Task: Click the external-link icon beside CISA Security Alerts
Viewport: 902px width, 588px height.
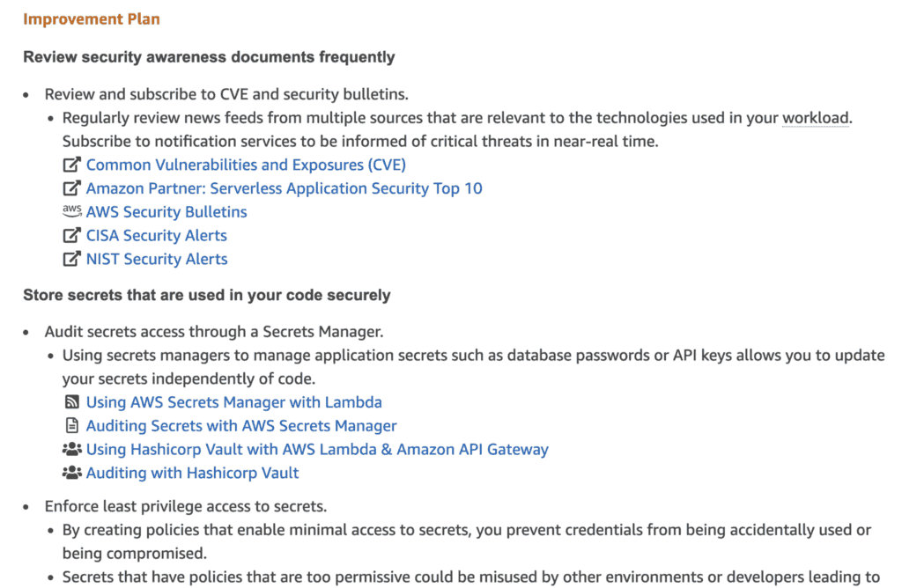Action: click(72, 235)
